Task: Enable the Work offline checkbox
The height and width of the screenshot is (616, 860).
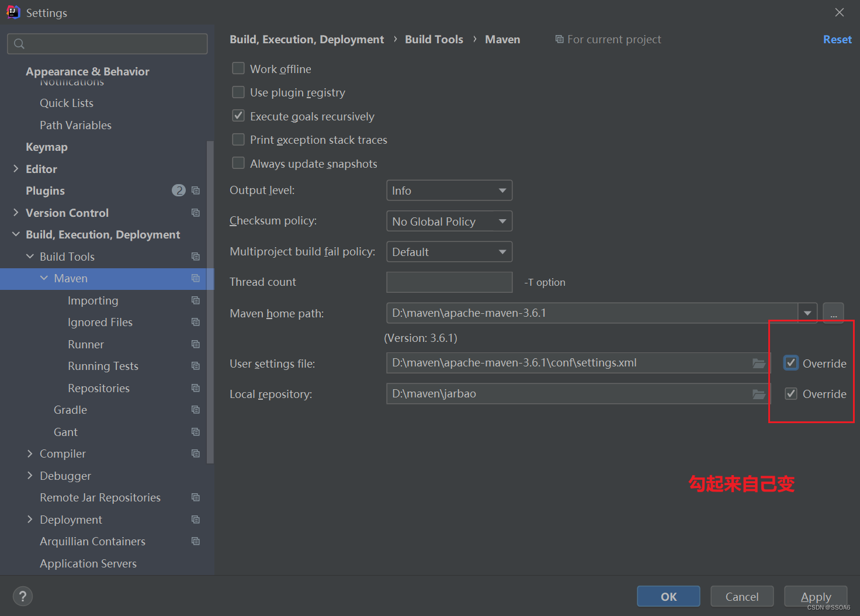Action: (238, 68)
